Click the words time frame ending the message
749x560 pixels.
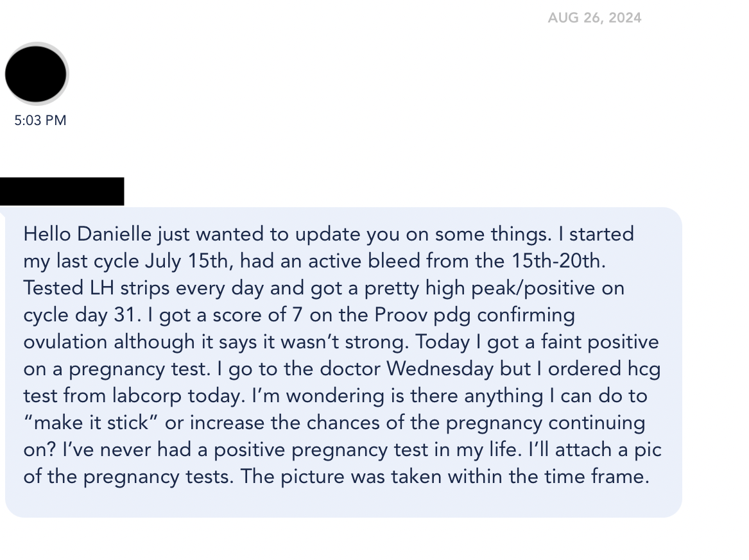click(x=597, y=477)
